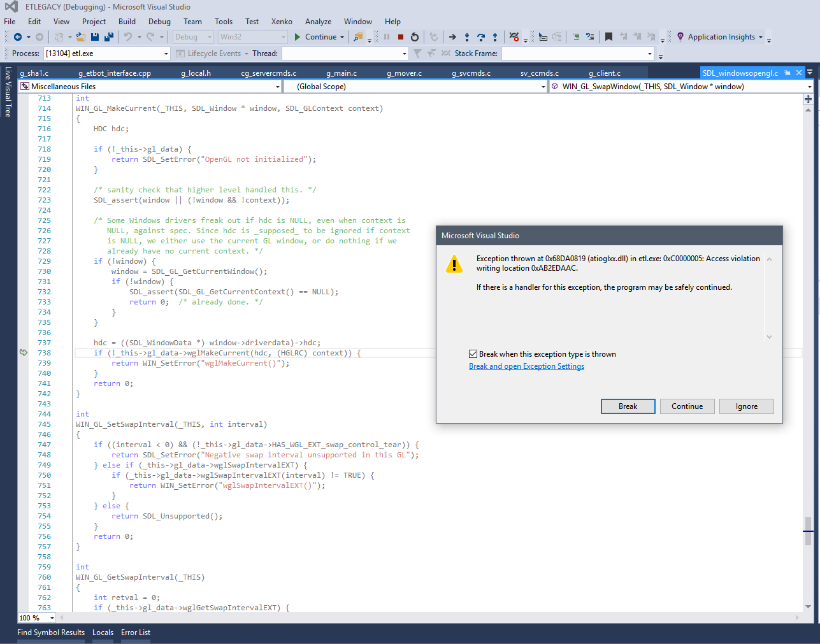Click the current statement arrow at line 738
820x644 pixels.
[24, 352]
